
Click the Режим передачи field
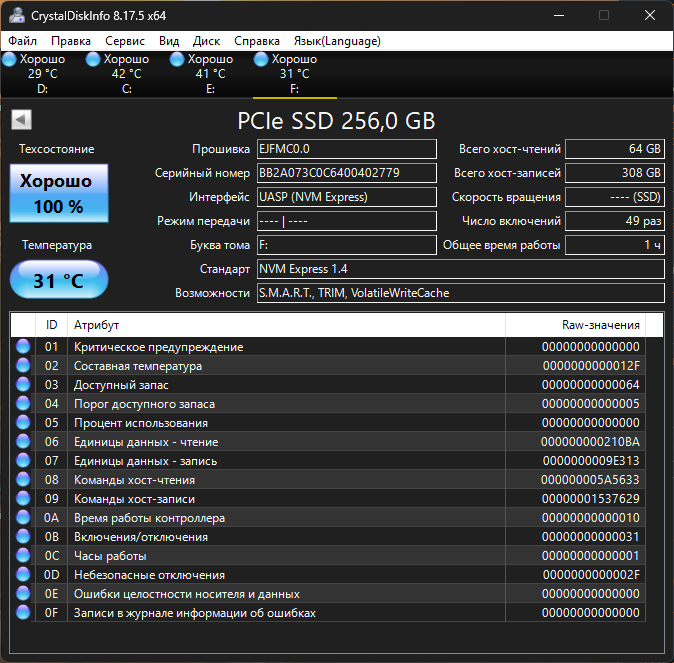coord(346,221)
